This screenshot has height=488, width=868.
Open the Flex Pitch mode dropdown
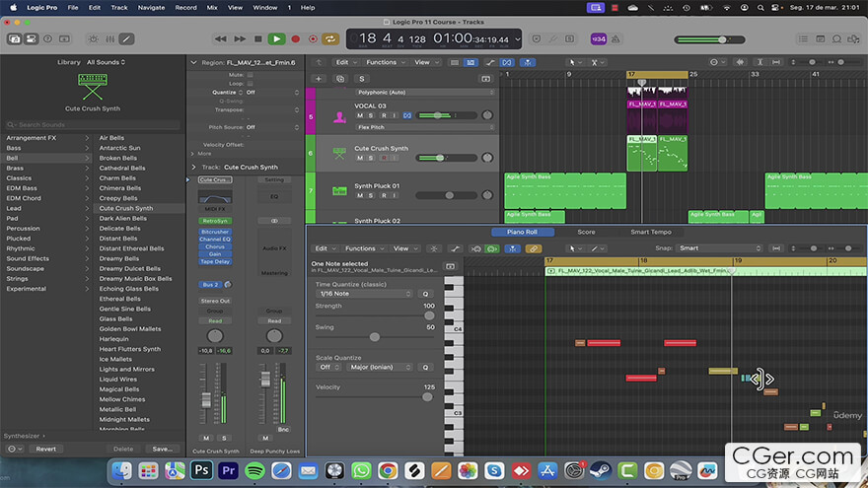coord(424,127)
